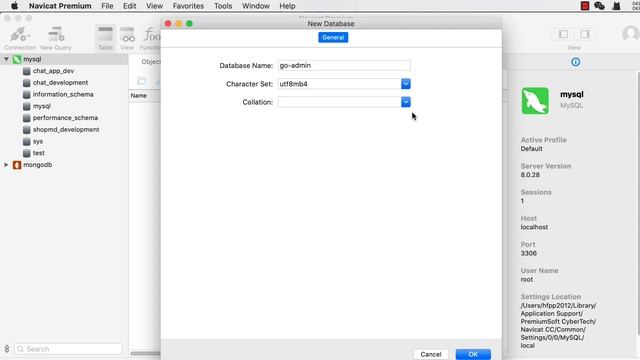The width and height of the screenshot is (640, 360).
Task: Show right sidebar view toggle icon
Action: 584,34
